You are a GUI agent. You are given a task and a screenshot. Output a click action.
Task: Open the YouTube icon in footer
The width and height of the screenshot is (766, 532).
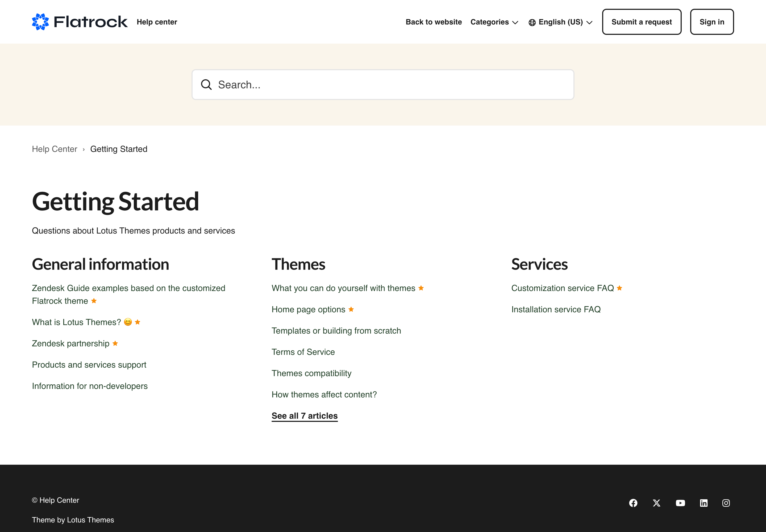click(680, 503)
